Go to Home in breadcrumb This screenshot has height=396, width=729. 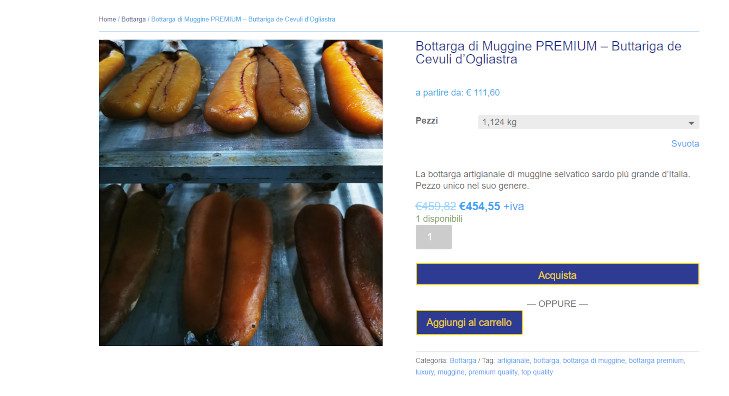point(107,20)
